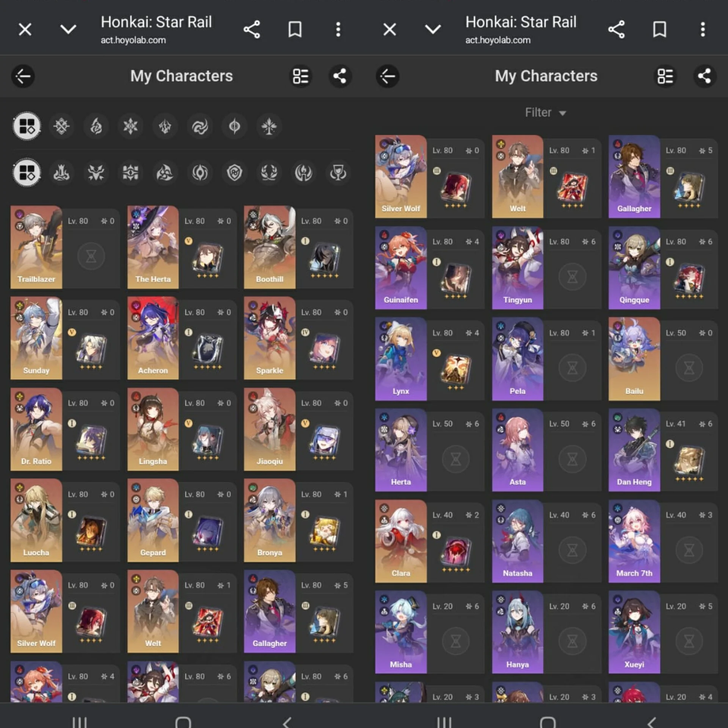This screenshot has width=728, height=728.
Task: Go back from right My Characters page
Action: (388, 76)
